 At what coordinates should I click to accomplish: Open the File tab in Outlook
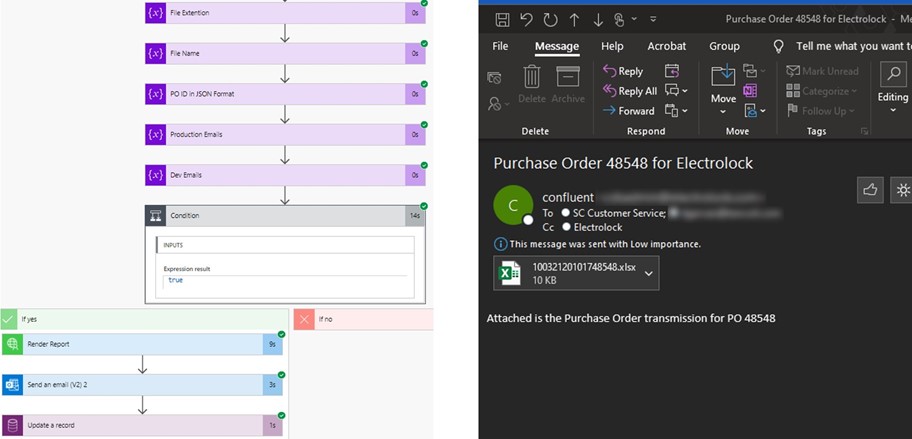pos(500,46)
